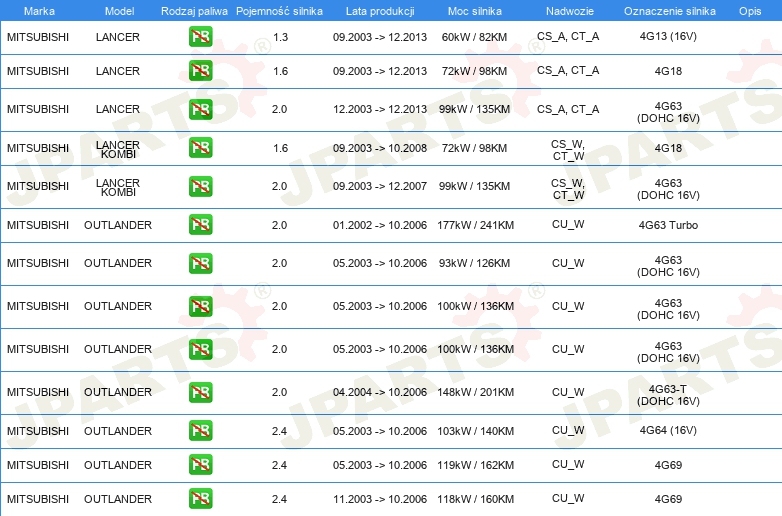Click the Lata produkcji column header

click(380, 11)
